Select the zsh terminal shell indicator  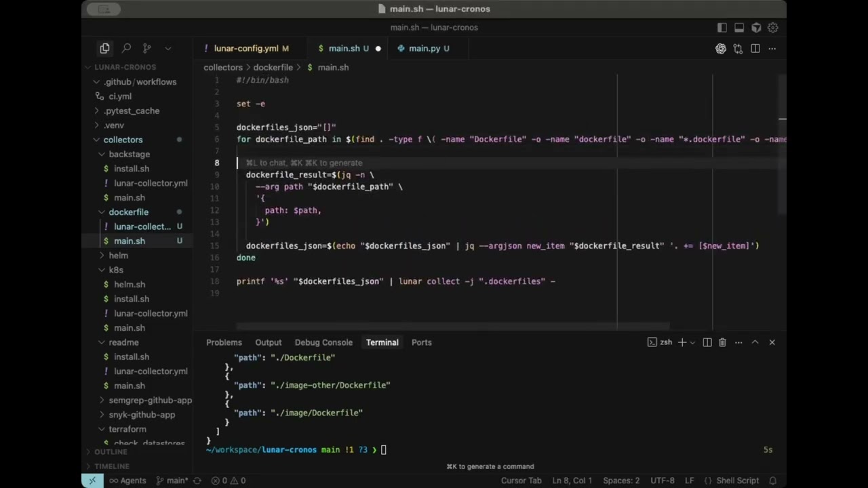click(x=660, y=342)
